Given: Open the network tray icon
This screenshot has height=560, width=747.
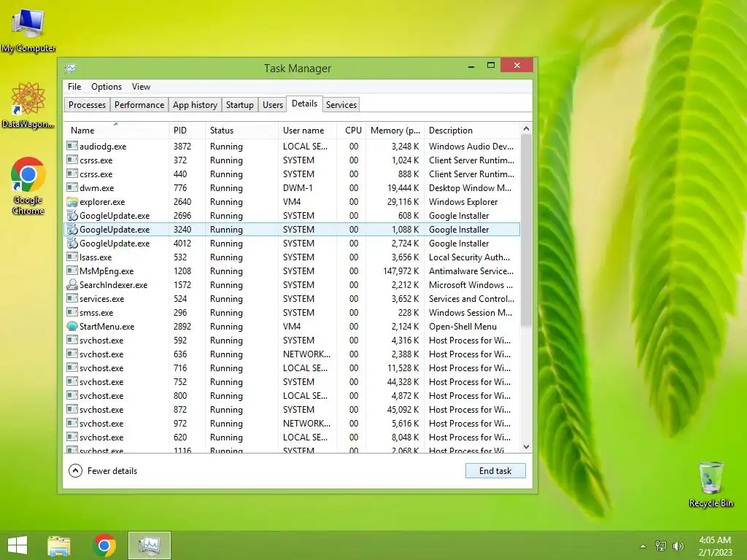Looking at the screenshot, I should click(661, 546).
